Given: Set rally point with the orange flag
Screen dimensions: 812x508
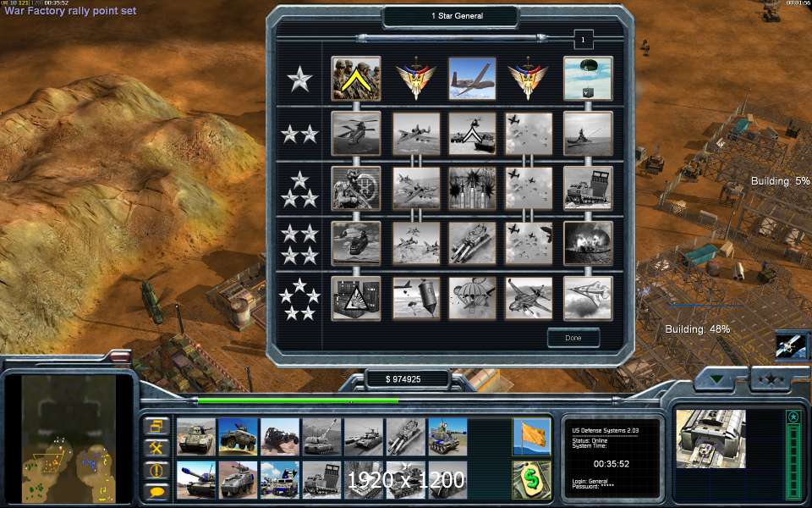Looking at the screenshot, I should pos(531,437).
